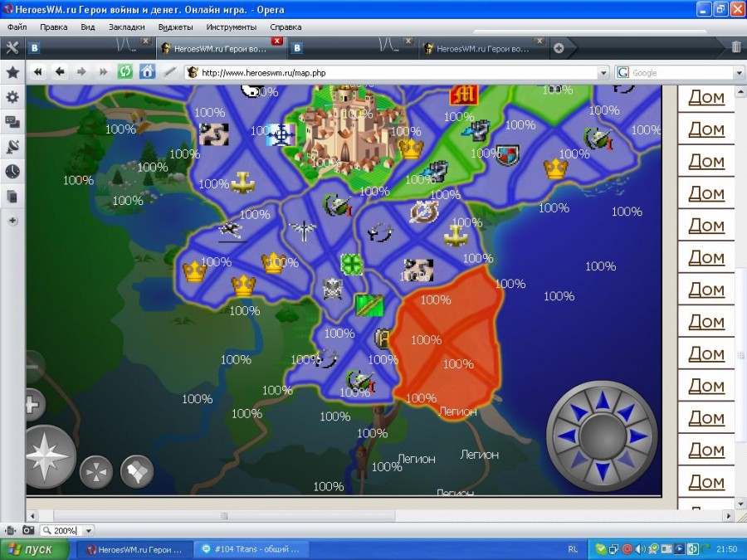Screen dimensions: 747x560
Task: Click the large compass rose map button
Action: (x=49, y=457)
